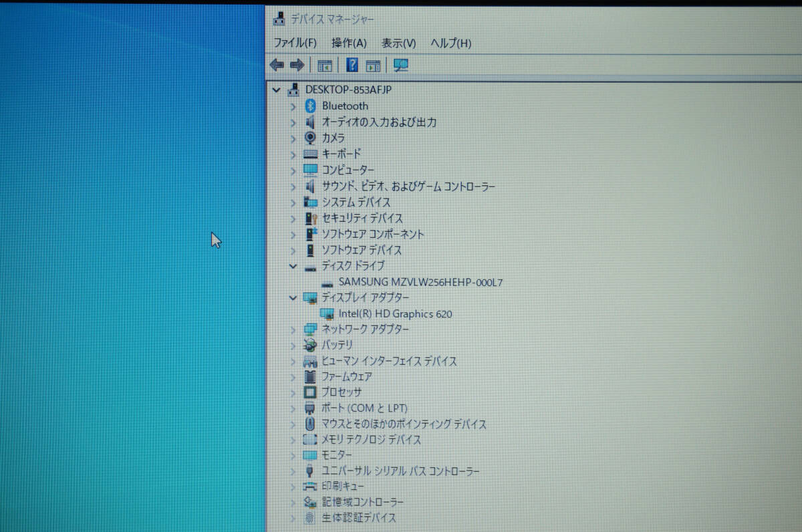Image resolution: width=802 pixels, height=532 pixels.
Task: Select the ネットワーク アダプター icon
Action: coord(310,329)
